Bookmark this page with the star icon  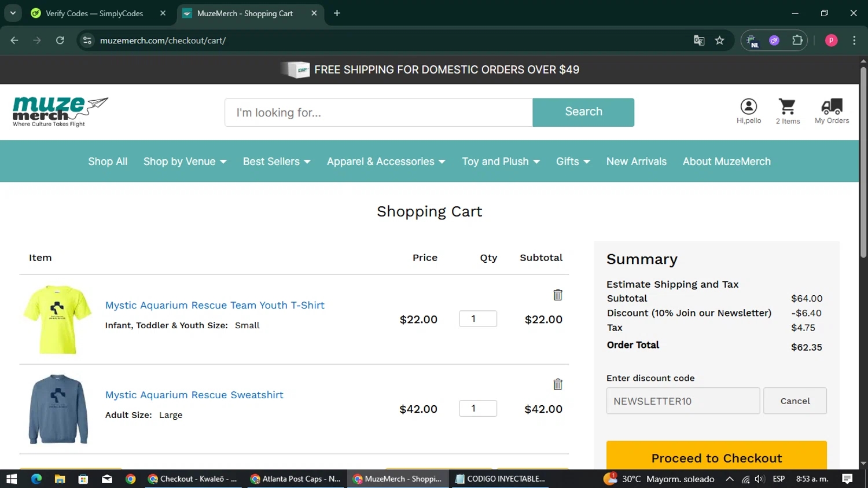coord(719,41)
